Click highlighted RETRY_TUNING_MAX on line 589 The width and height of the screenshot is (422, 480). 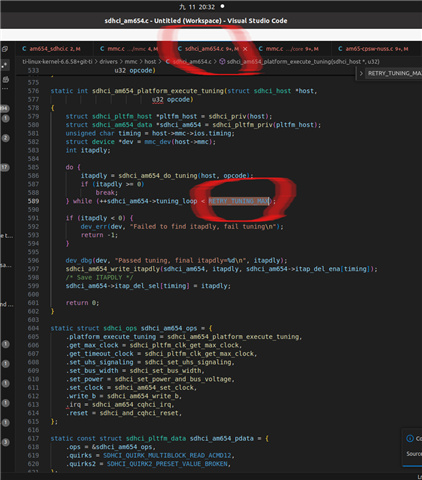239,201
